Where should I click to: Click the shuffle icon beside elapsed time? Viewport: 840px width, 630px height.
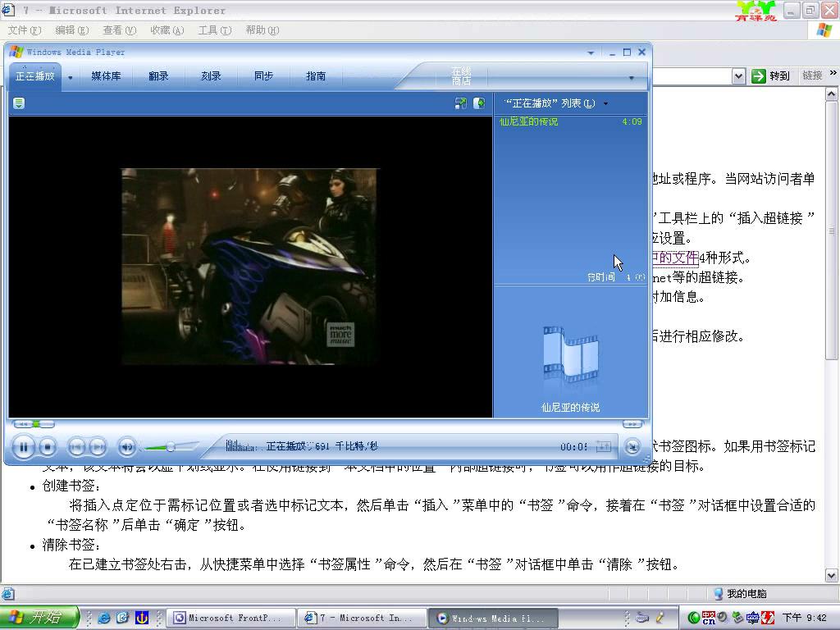click(x=604, y=446)
